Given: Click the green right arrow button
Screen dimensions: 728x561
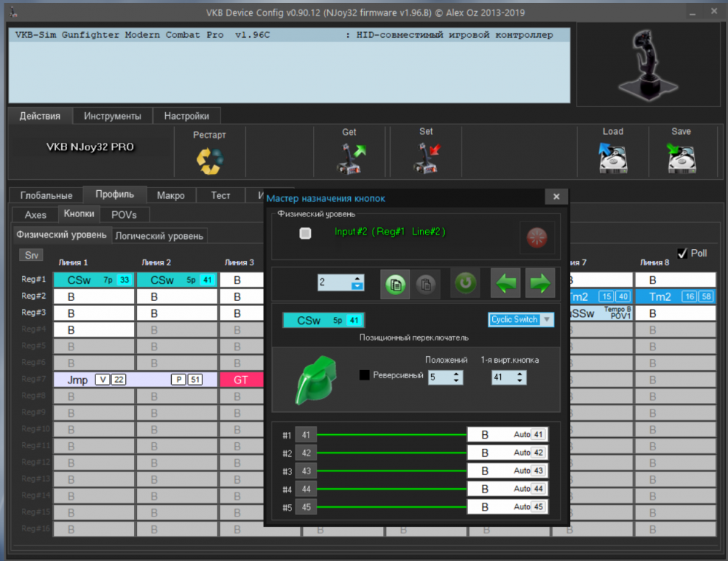Looking at the screenshot, I should point(539,283).
